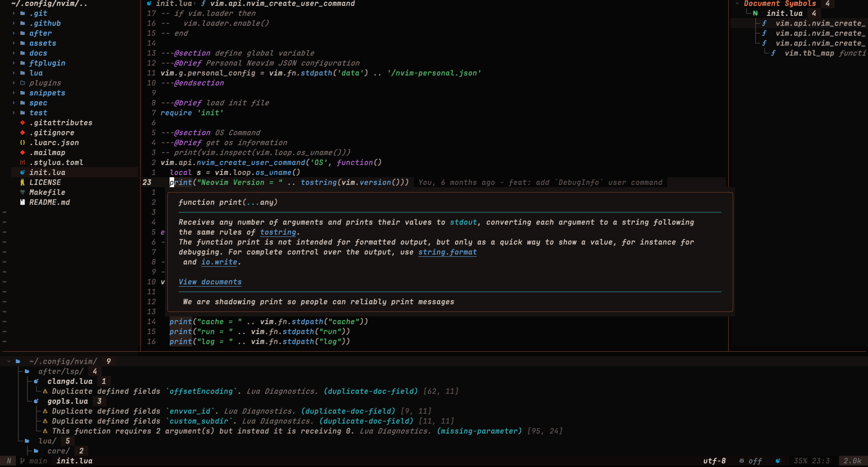Click the View documents link
This screenshot has width=868, height=467.
coord(210,282)
